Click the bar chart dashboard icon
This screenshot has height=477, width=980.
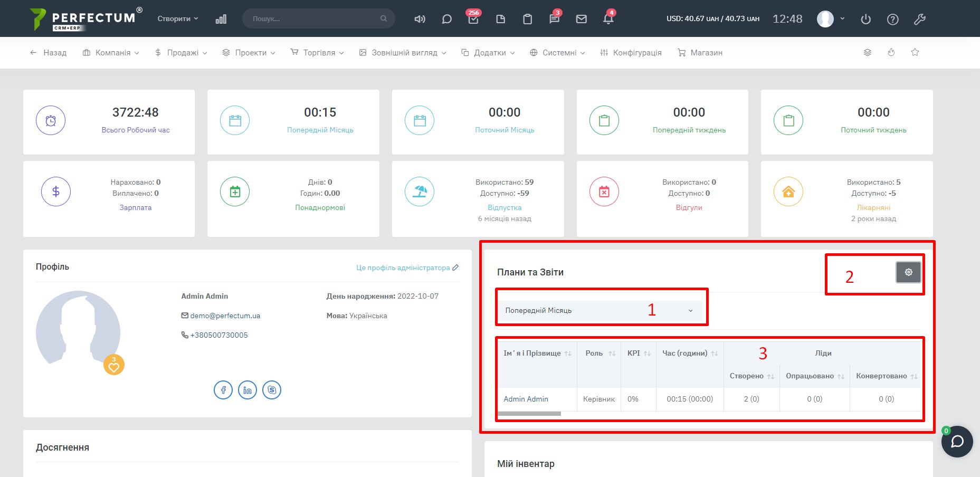[x=221, y=19]
